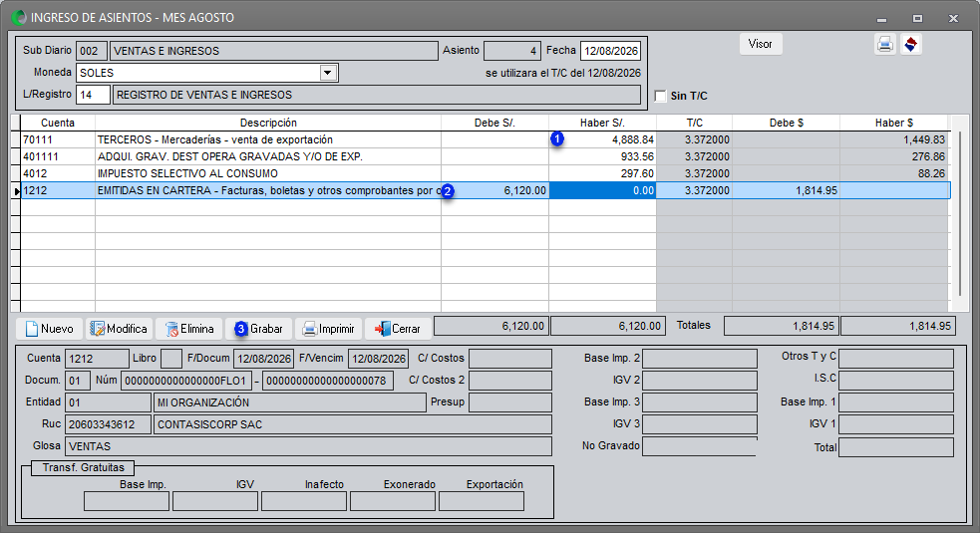
Task: Click the Glosa field containing VENTAS
Action: click(308, 446)
